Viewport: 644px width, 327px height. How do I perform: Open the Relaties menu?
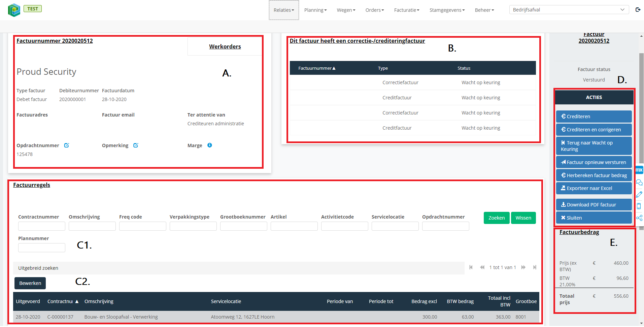[x=284, y=10]
